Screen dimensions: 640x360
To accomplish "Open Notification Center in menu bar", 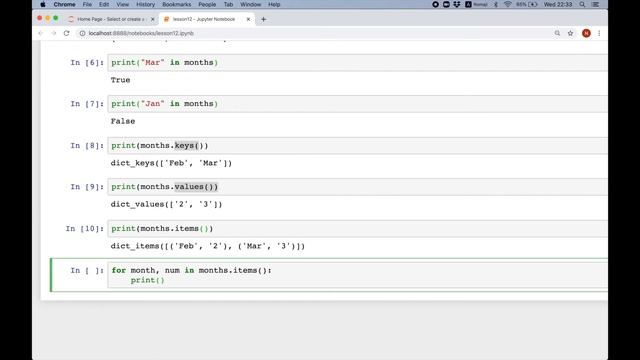I will (596, 4).
